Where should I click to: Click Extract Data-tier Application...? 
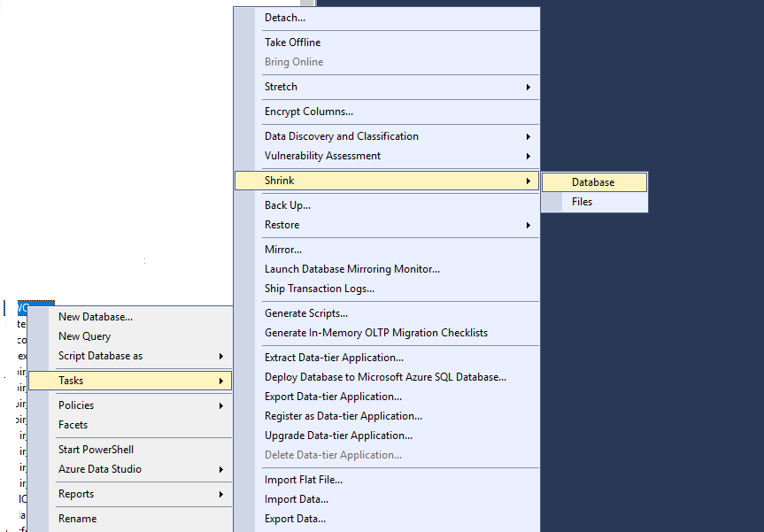tap(334, 358)
